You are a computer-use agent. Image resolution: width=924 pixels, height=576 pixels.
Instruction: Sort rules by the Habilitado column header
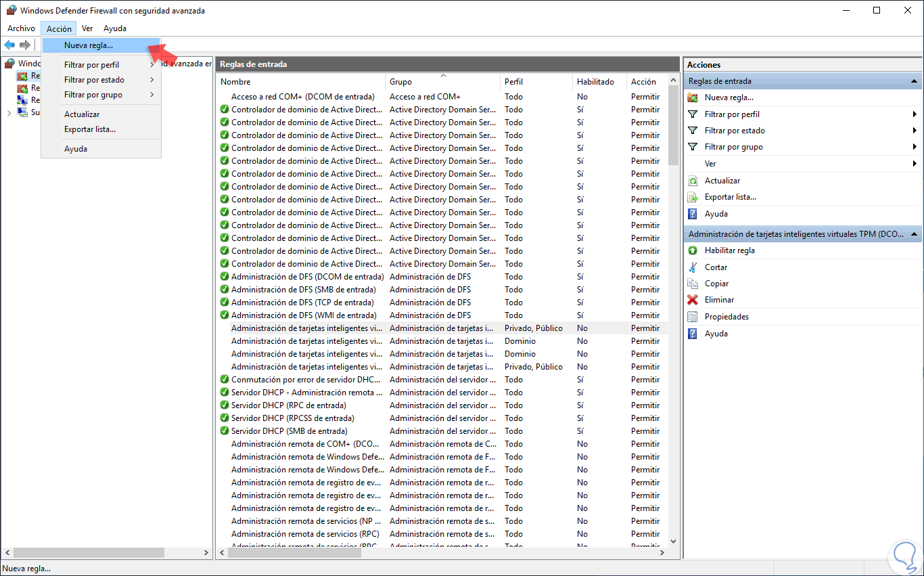(600, 82)
